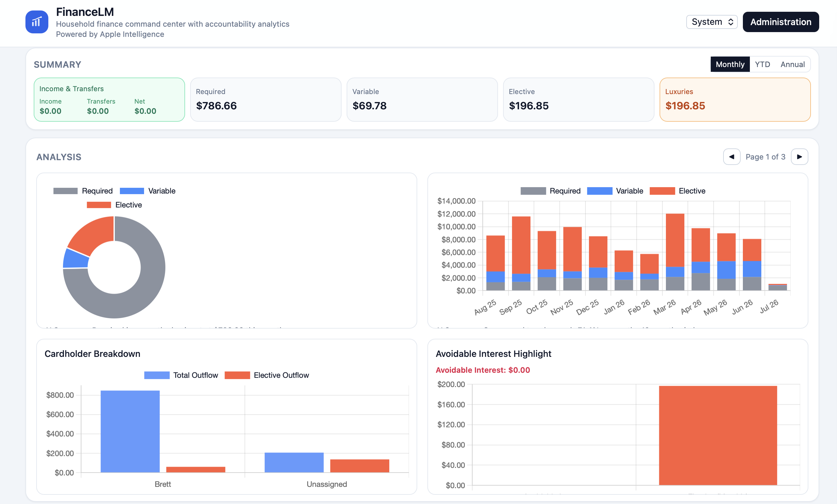Open the System theme dropdown
Image resolution: width=837 pixels, height=504 pixels.
[x=712, y=22]
